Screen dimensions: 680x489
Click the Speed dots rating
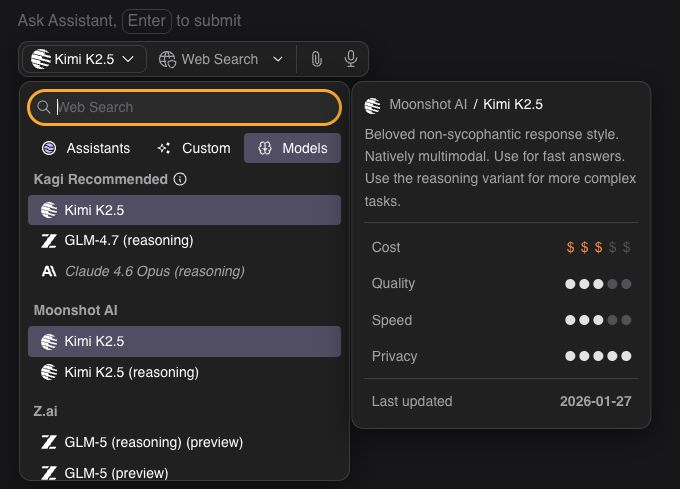[x=598, y=320]
